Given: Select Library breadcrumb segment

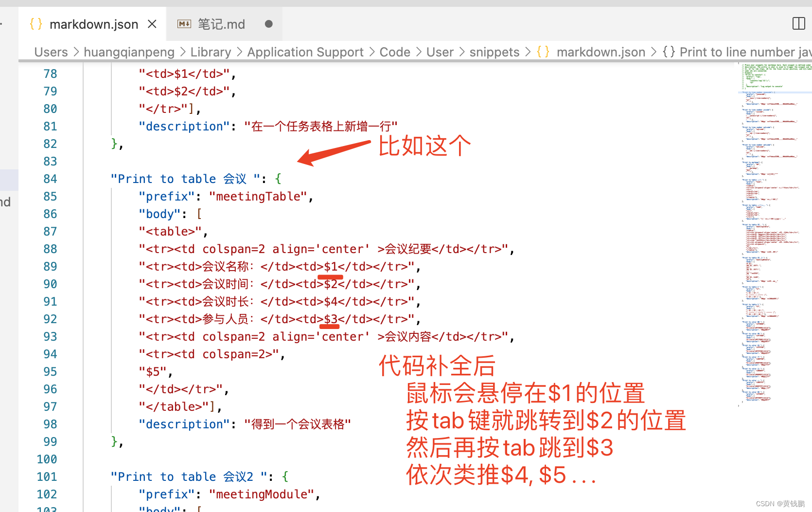Looking at the screenshot, I should 211,52.
